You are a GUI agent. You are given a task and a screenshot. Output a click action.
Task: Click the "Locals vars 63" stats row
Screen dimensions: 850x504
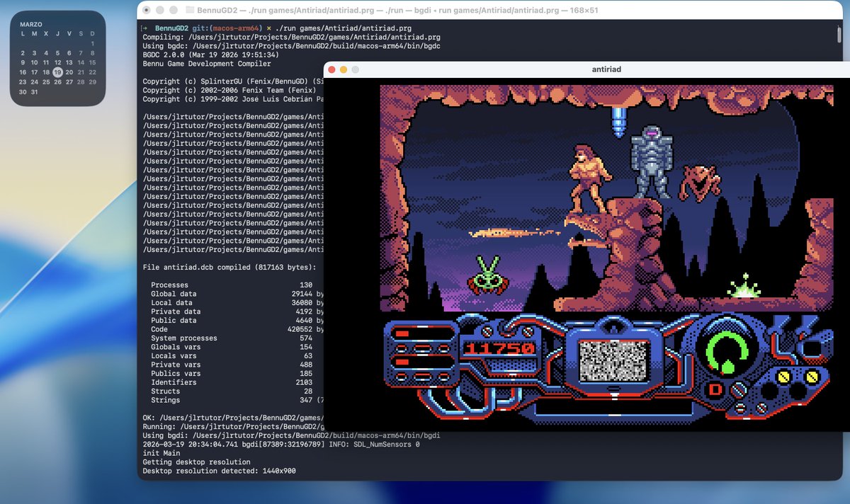point(232,356)
